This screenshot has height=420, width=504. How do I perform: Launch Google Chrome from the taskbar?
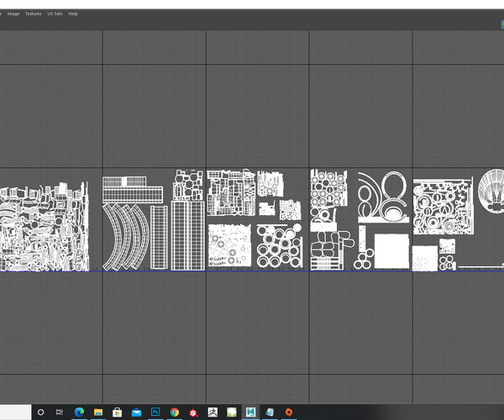coord(174,412)
